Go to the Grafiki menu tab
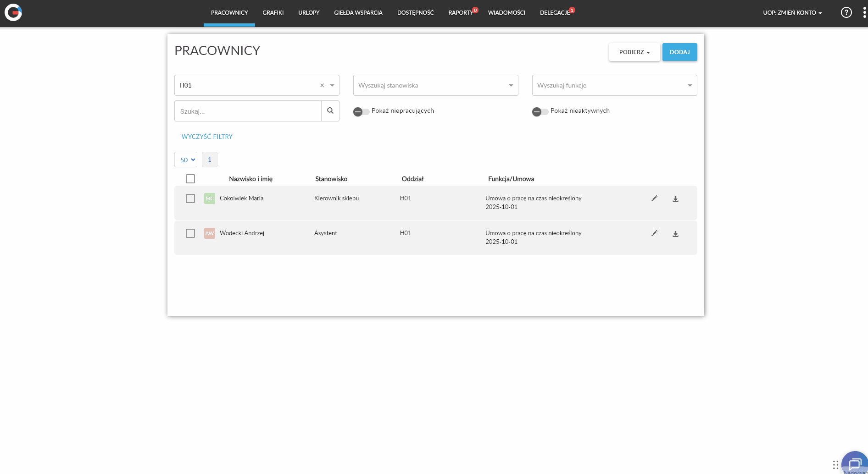 pos(273,13)
